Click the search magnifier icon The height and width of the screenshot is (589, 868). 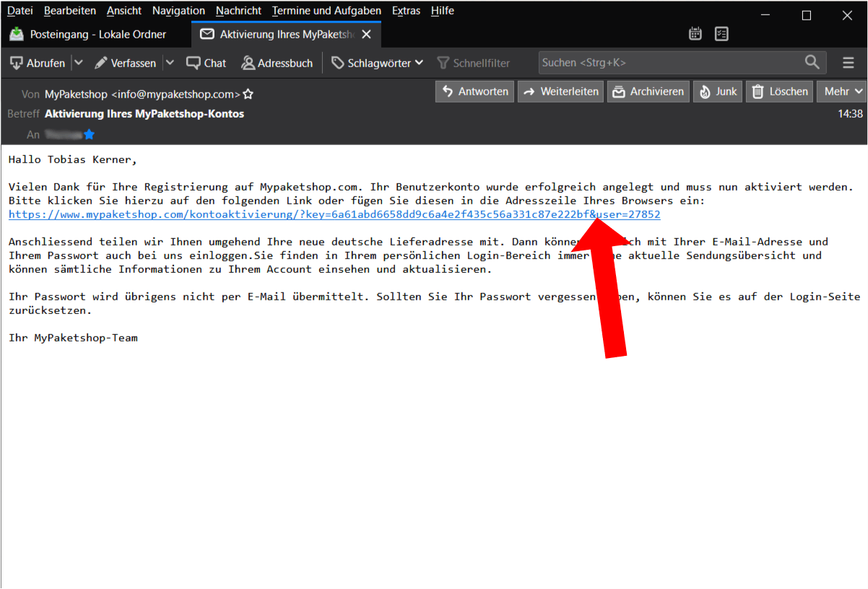click(x=812, y=63)
